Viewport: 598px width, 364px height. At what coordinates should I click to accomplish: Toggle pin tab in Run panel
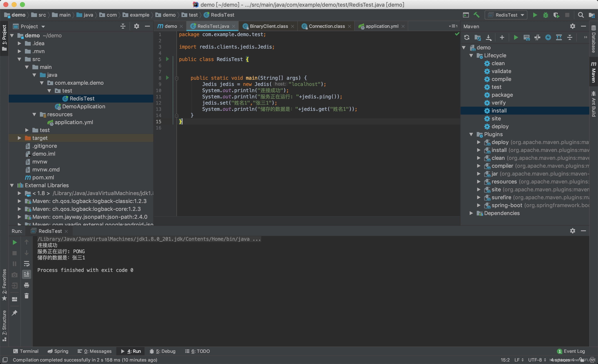[x=15, y=313]
